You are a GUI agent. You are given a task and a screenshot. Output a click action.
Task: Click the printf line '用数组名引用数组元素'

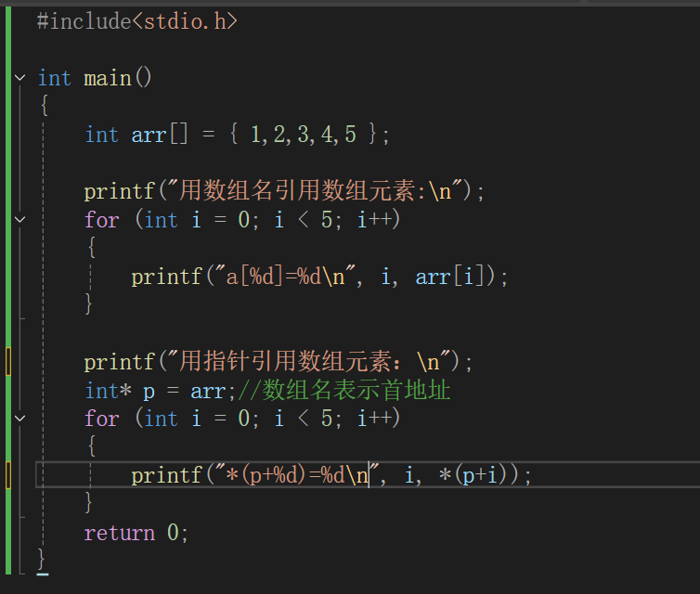click(x=284, y=191)
